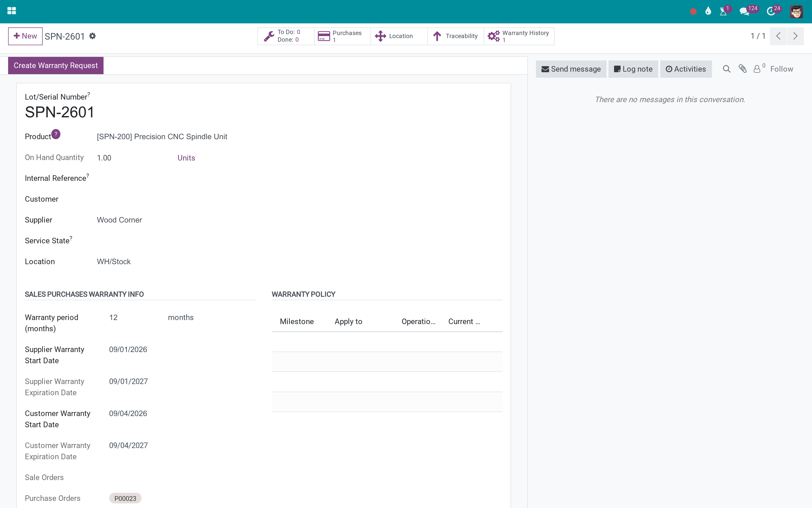Click the four-arrows icon on Location
The height and width of the screenshot is (508, 812).
381,36
